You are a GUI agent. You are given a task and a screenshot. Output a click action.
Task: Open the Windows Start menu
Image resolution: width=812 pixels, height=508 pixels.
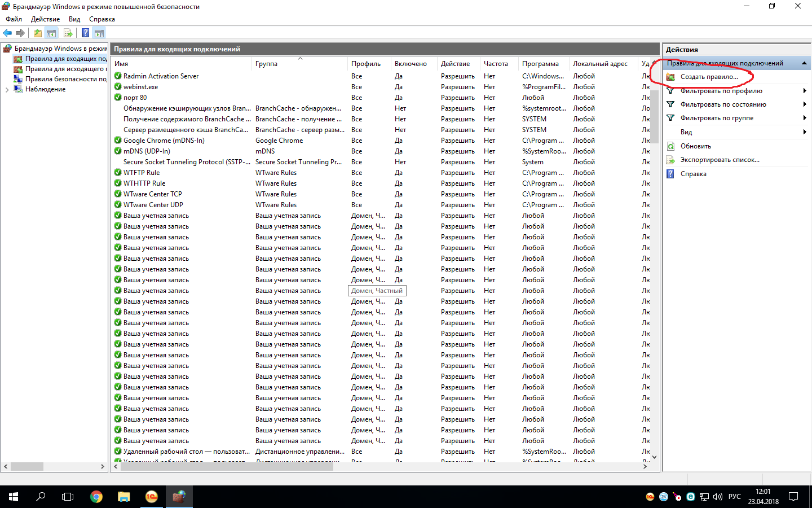[x=14, y=497]
